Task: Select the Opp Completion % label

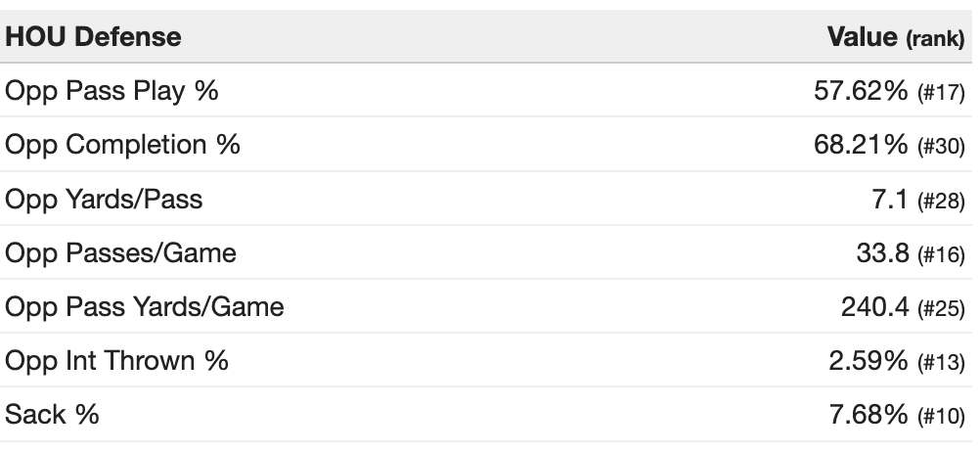Action: (x=122, y=146)
